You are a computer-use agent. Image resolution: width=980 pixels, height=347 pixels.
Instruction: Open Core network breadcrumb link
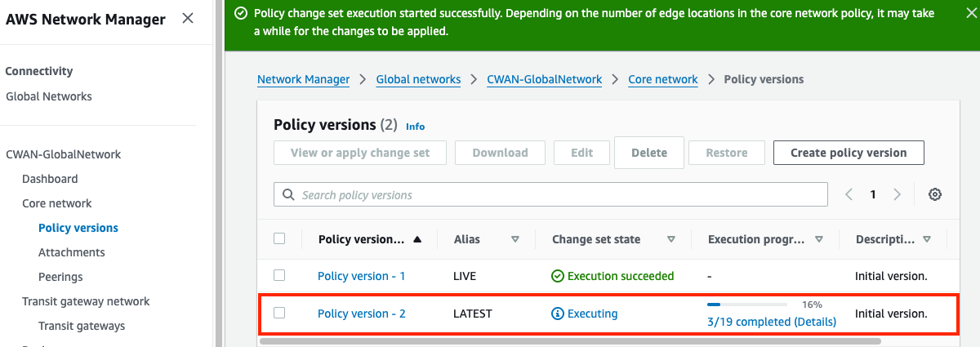(x=663, y=79)
